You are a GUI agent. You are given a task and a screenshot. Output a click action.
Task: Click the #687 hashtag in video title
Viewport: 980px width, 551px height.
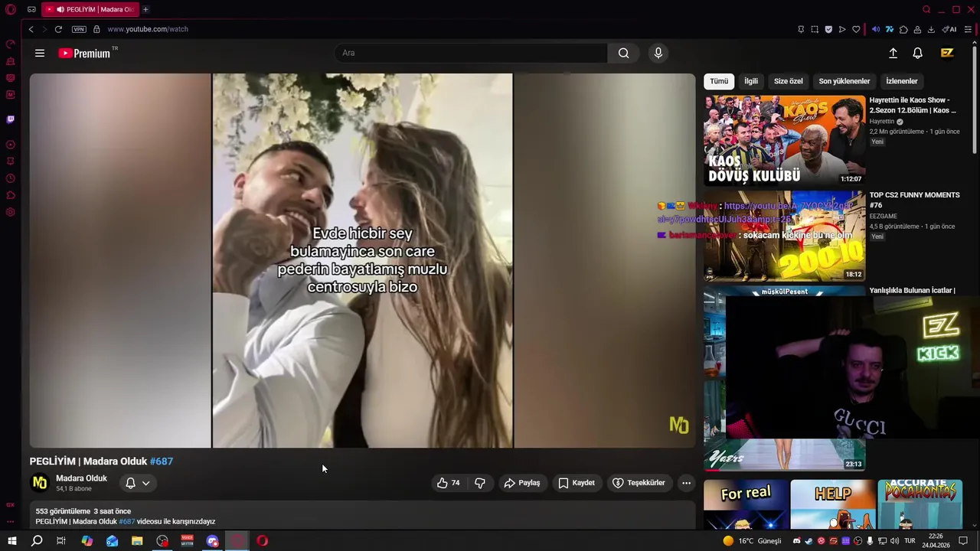pos(161,461)
